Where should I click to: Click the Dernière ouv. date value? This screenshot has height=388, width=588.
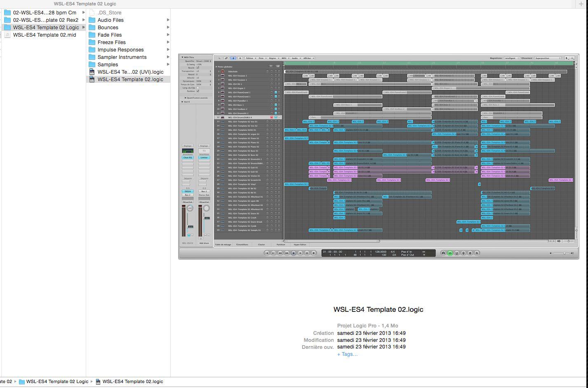point(371,346)
